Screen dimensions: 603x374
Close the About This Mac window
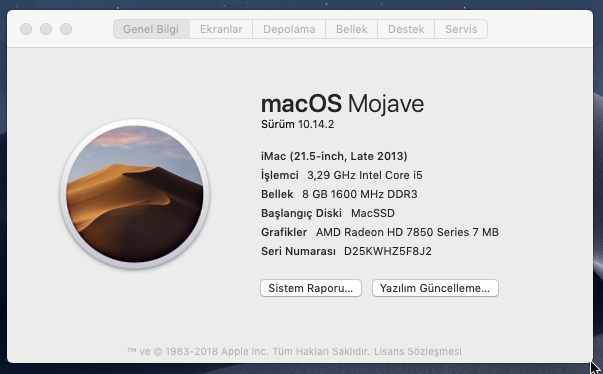tap(26, 29)
